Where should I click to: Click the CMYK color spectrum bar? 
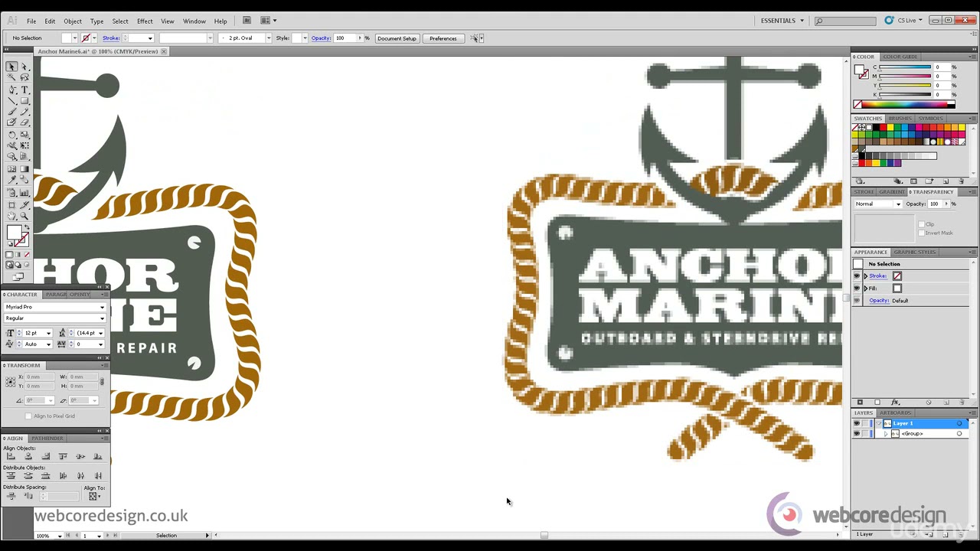(905, 105)
